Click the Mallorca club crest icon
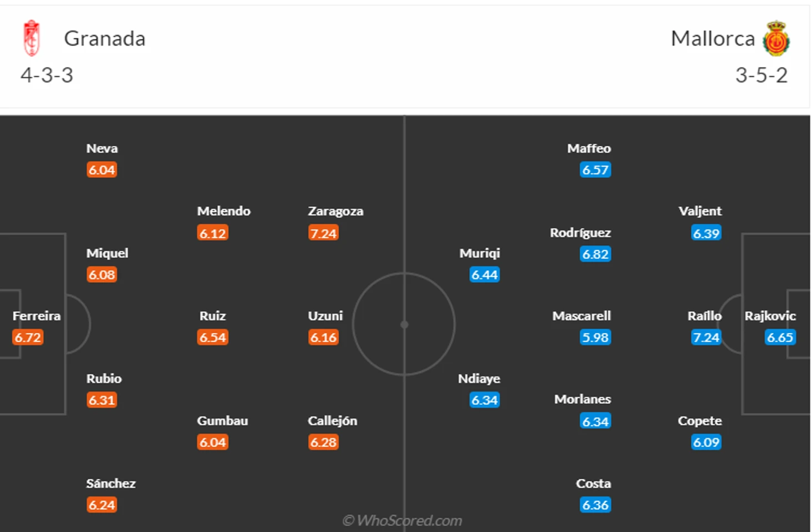Viewport: 811px width, 532px height. (x=776, y=38)
